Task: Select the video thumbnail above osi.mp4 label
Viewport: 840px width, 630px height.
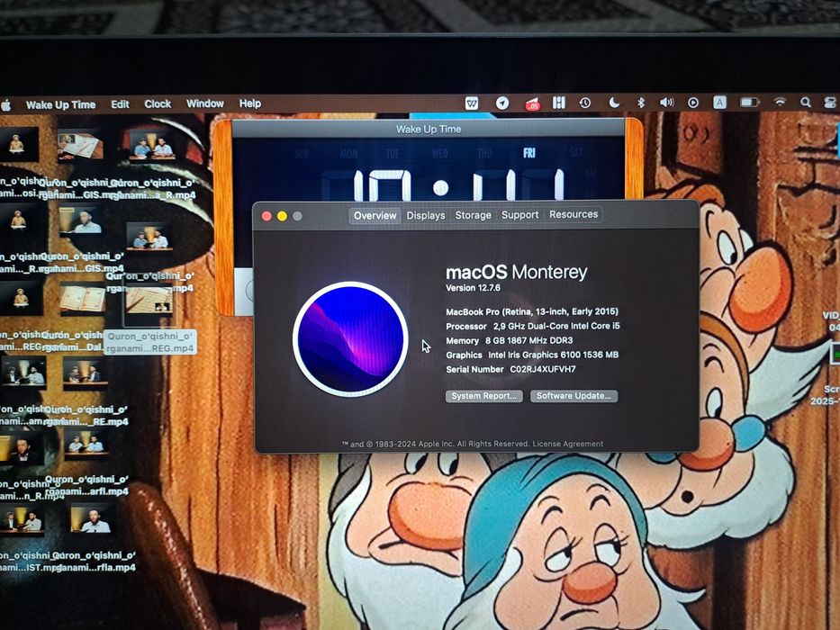Action: pos(18,144)
